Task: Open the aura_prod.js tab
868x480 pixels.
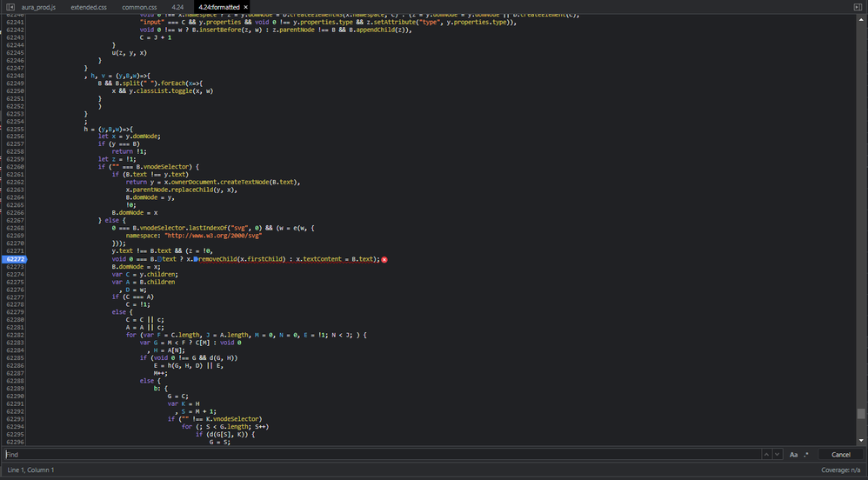Action: pyautogui.click(x=38, y=7)
